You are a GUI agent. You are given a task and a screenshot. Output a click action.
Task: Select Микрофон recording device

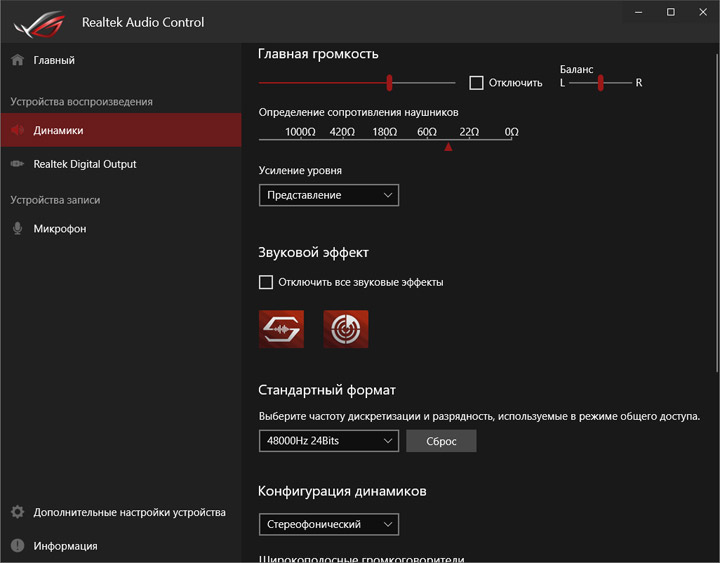click(x=121, y=228)
